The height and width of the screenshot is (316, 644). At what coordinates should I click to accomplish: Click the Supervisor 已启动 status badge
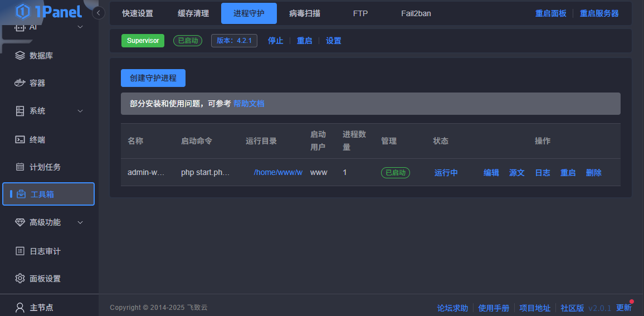click(188, 41)
